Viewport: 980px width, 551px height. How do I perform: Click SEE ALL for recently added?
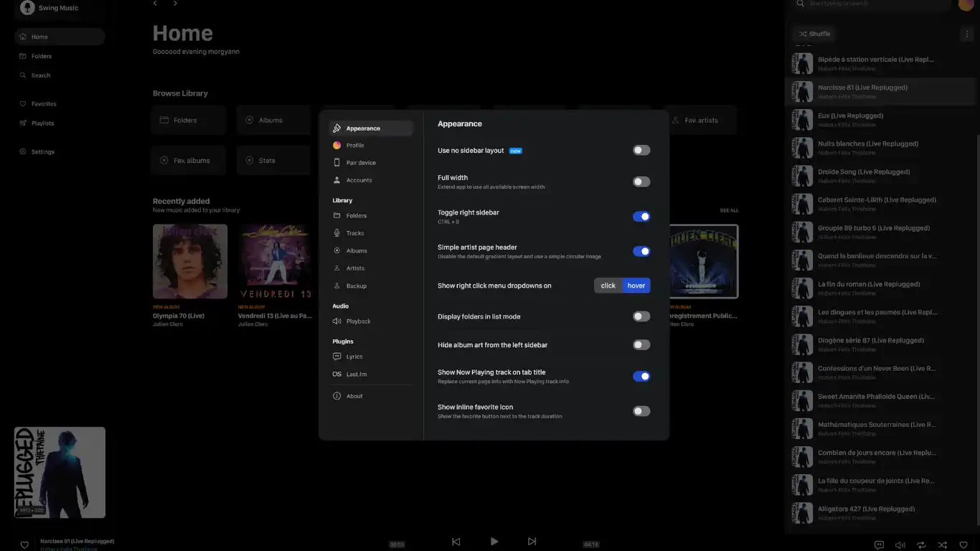click(x=729, y=211)
